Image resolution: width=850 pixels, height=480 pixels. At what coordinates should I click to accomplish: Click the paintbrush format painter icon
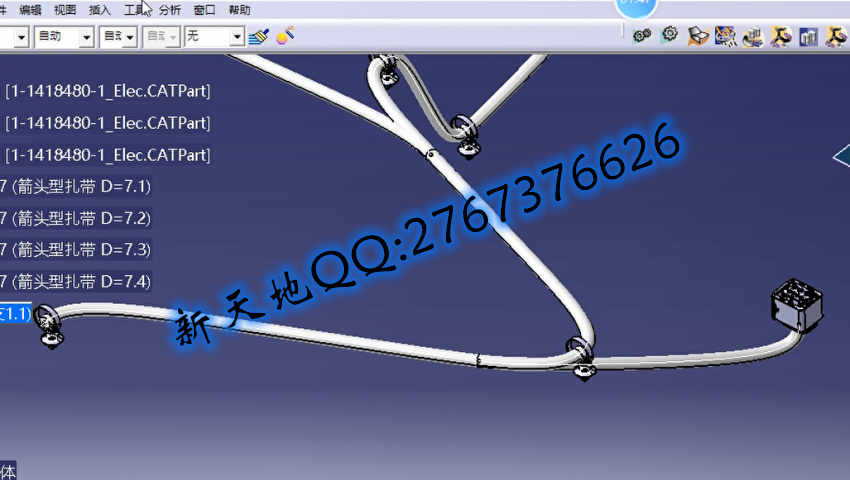point(258,37)
